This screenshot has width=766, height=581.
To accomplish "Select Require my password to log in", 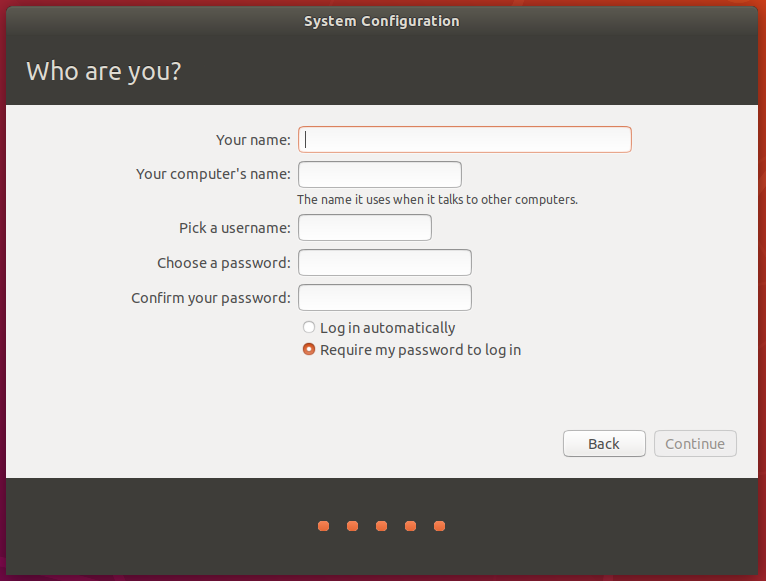I will pos(309,350).
